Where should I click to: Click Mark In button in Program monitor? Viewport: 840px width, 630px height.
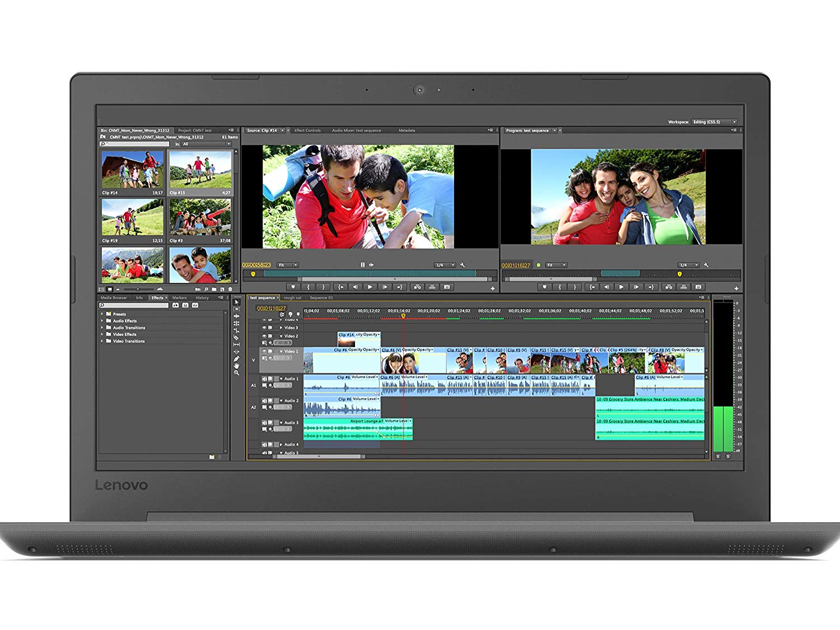click(x=559, y=287)
